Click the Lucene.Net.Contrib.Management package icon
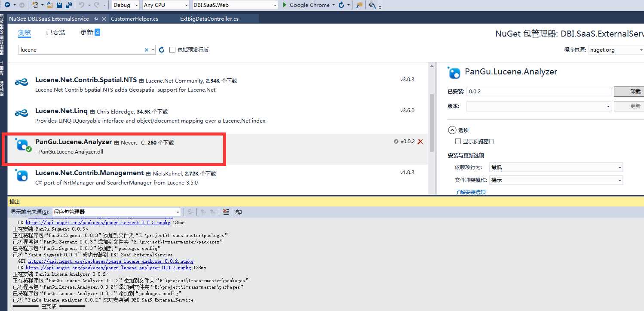Viewport: 644px width, 311px height. point(21,175)
